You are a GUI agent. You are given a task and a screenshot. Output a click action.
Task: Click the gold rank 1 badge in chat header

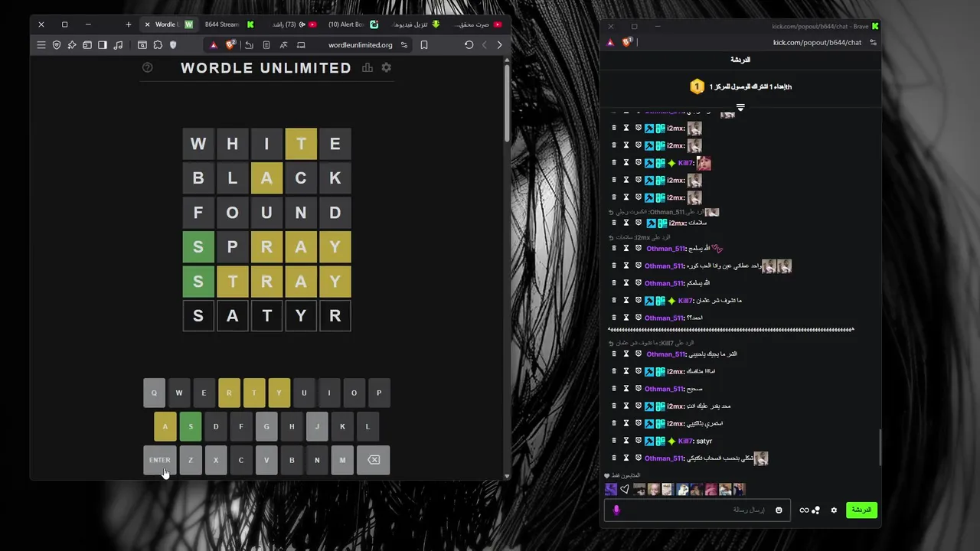[697, 86]
